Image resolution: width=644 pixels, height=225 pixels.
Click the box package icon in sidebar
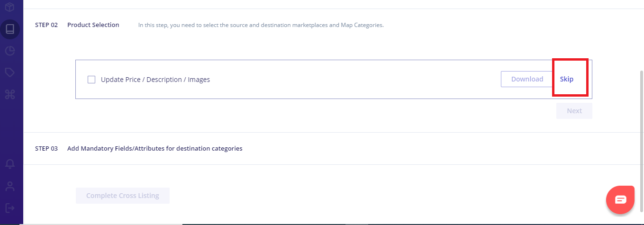click(10, 7)
